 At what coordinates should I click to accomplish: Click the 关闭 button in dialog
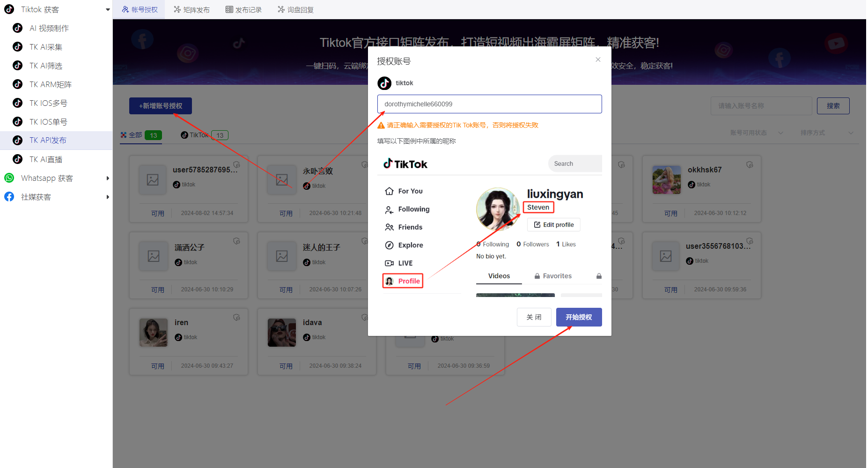534,317
